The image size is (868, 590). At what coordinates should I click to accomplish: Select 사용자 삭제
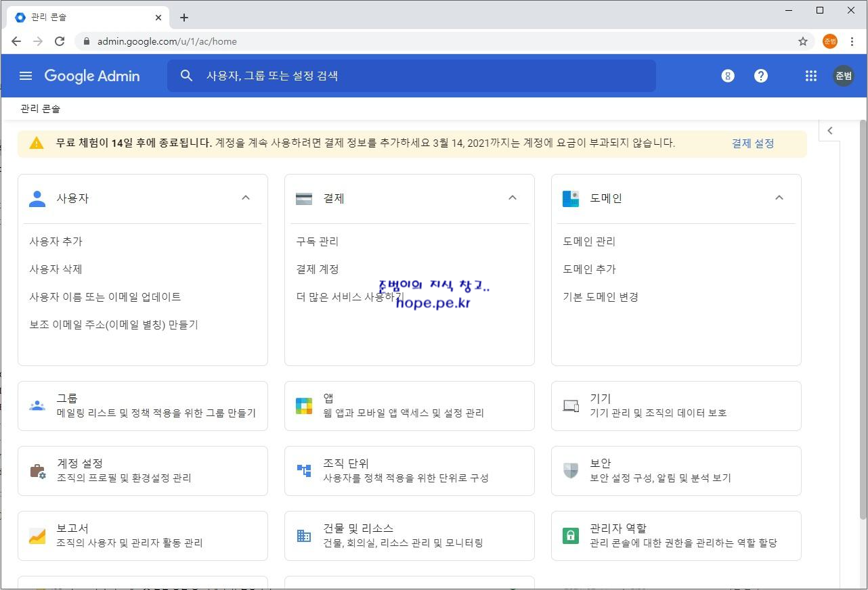[56, 269]
